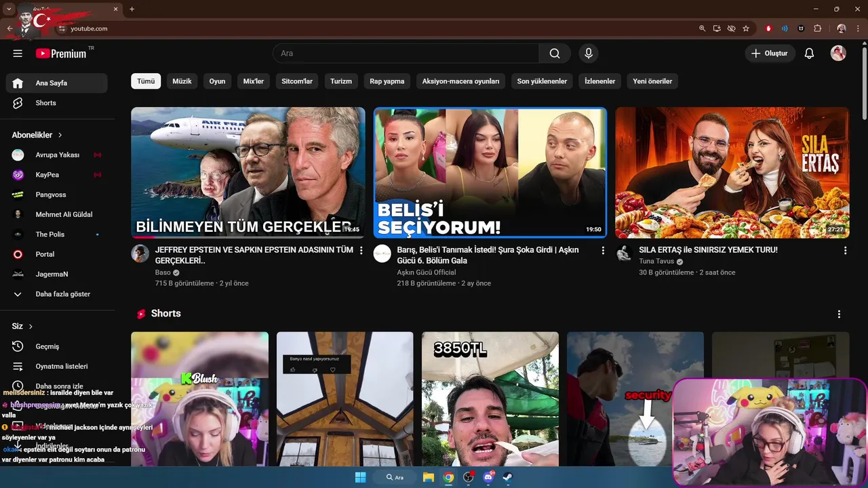Open new browser tab plus button
868x488 pixels.
point(132,9)
